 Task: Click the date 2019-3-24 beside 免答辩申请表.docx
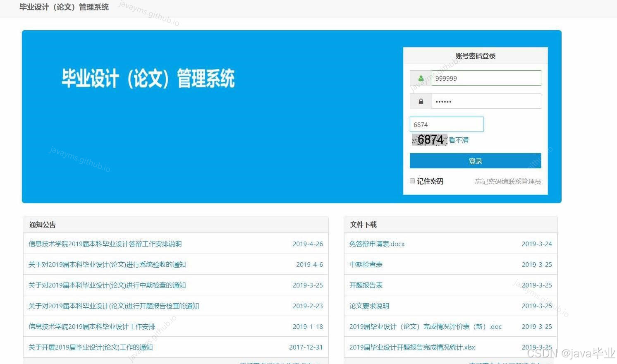537,244
